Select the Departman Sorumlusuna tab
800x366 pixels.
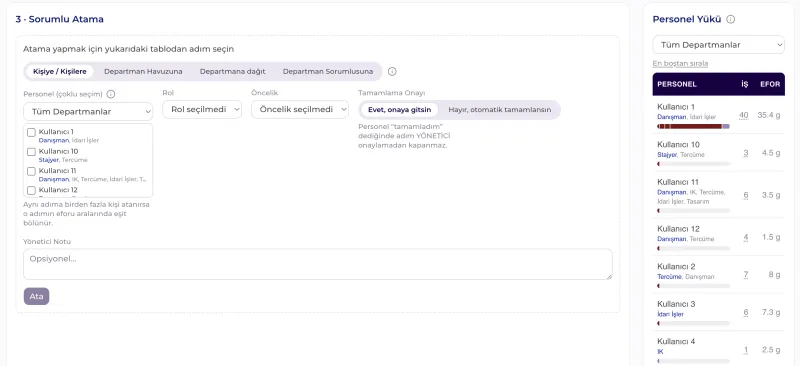[328, 71]
